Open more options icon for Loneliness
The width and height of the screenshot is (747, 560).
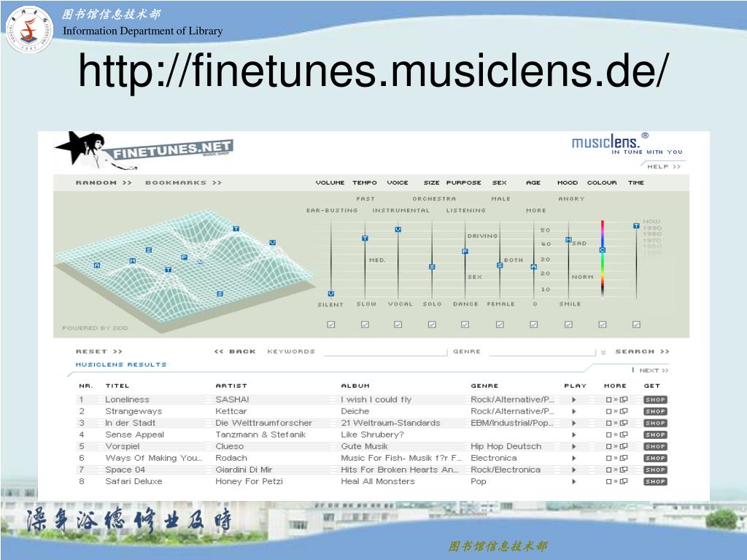coord(617,400)
